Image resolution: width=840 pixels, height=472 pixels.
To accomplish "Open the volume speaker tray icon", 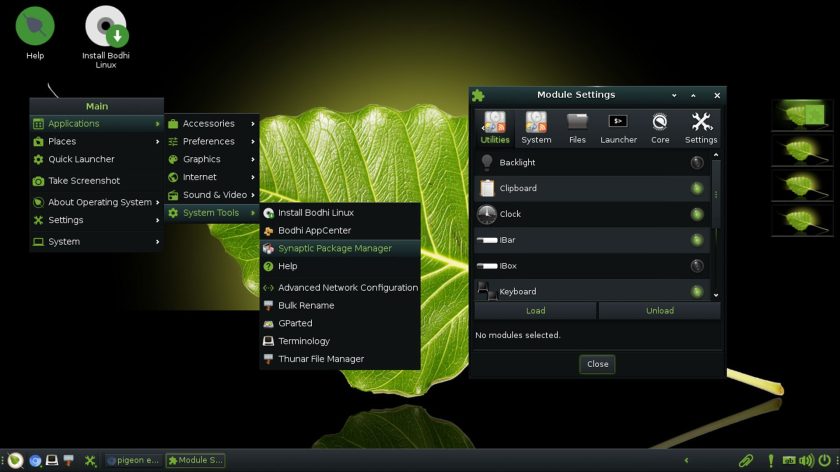I will pos(806,460).
